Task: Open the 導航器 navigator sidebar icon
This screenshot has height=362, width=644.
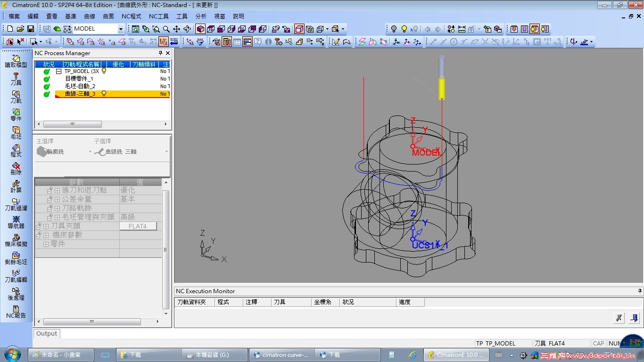Action: pos(16,222)
